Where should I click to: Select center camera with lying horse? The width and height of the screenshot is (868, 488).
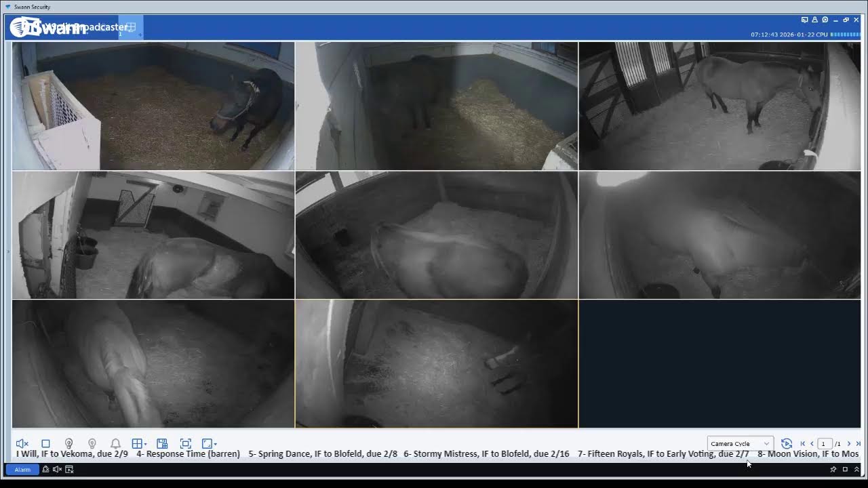(x=437, y=235)
